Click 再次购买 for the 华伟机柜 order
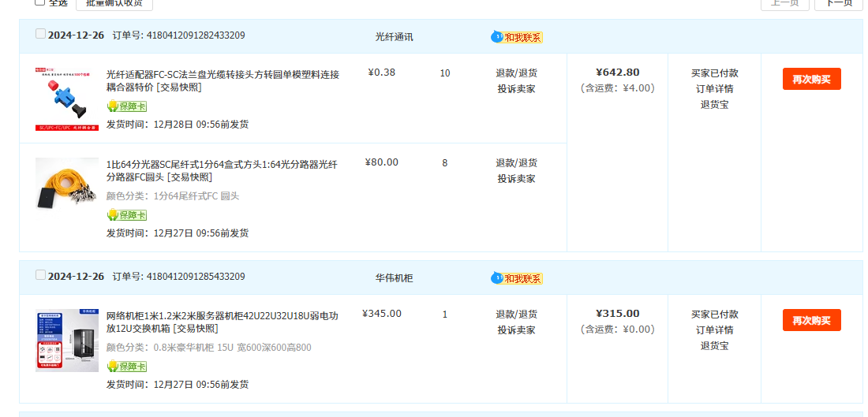Image resolution: width=868 pixels, height=417 pixels. [811, 321]
